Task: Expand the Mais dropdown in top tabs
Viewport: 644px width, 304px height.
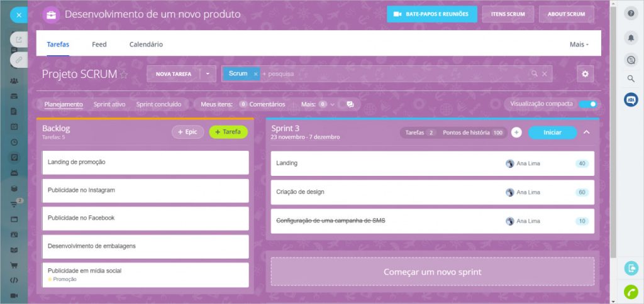Action: [579, 45]
